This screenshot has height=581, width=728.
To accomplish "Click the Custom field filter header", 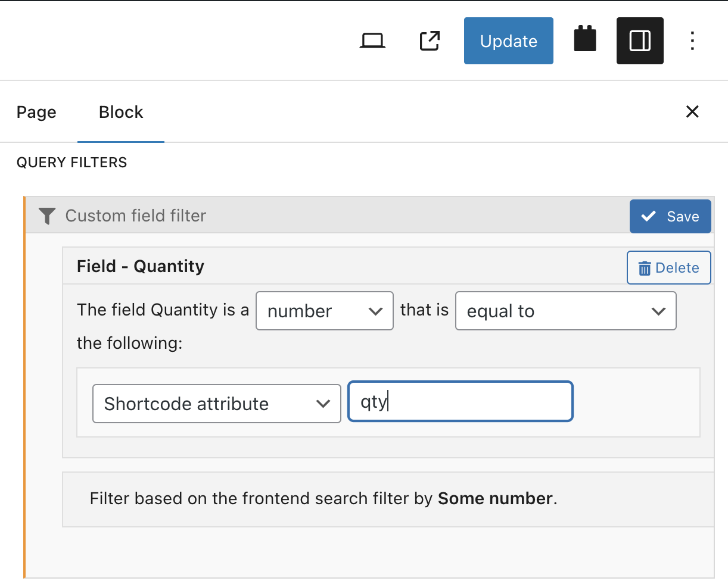I will tap(136, 215).
